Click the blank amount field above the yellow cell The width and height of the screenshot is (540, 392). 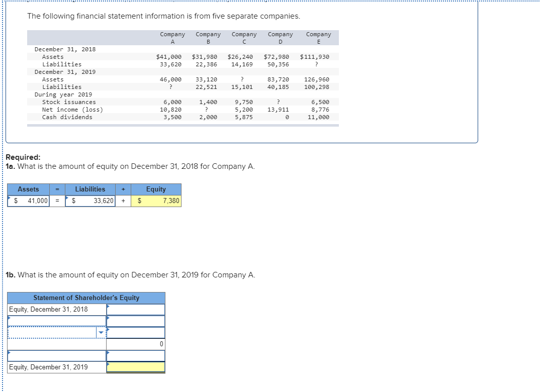click(x=136, y=356)
